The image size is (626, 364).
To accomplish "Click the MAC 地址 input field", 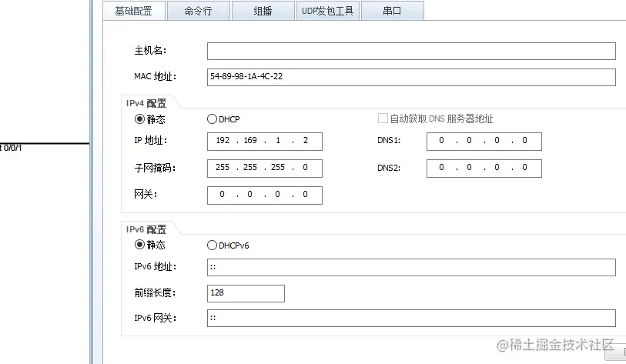I will coord(411,77).
